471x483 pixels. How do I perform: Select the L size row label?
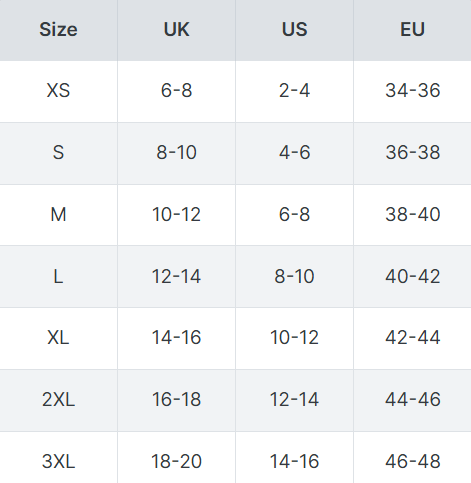point(58,276)
